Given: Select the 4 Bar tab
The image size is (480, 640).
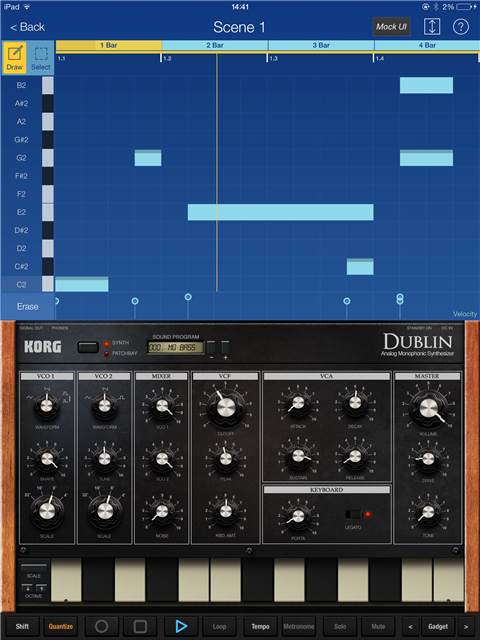Looking at the screenshot, I should pos(427,45).
